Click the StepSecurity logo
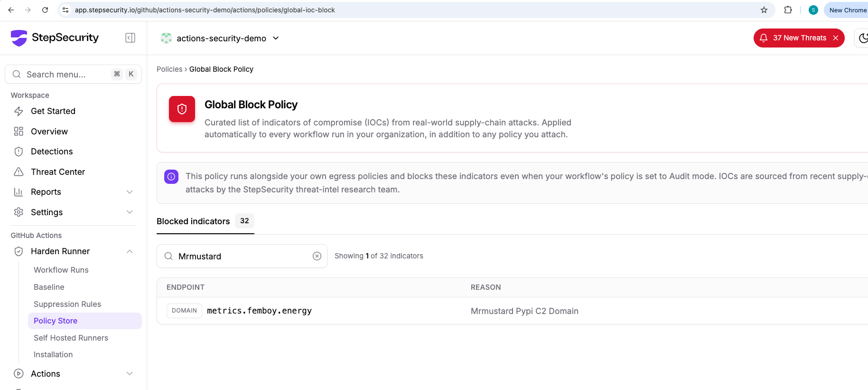This screenshot has height=390, width=868. pos(55,38)
